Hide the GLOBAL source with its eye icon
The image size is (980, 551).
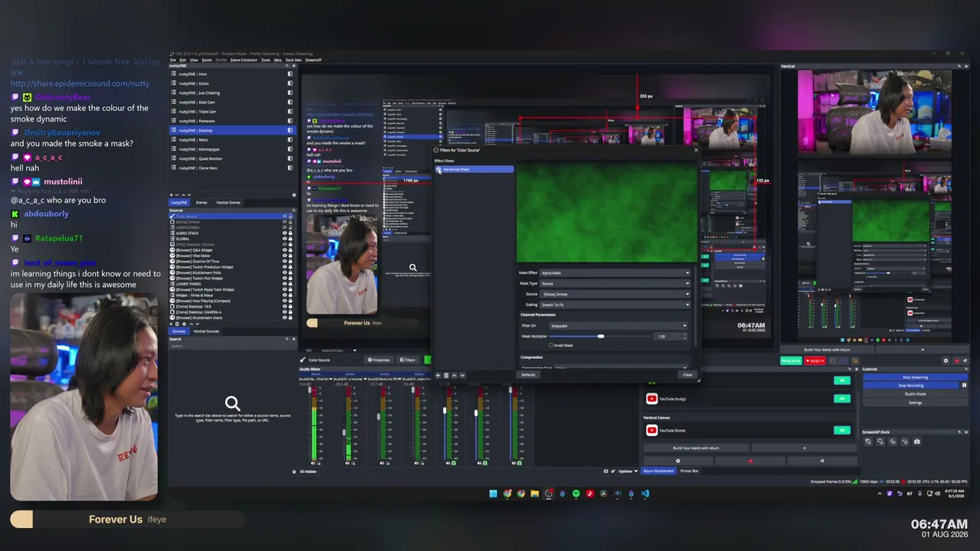click(x=286, y=239)
